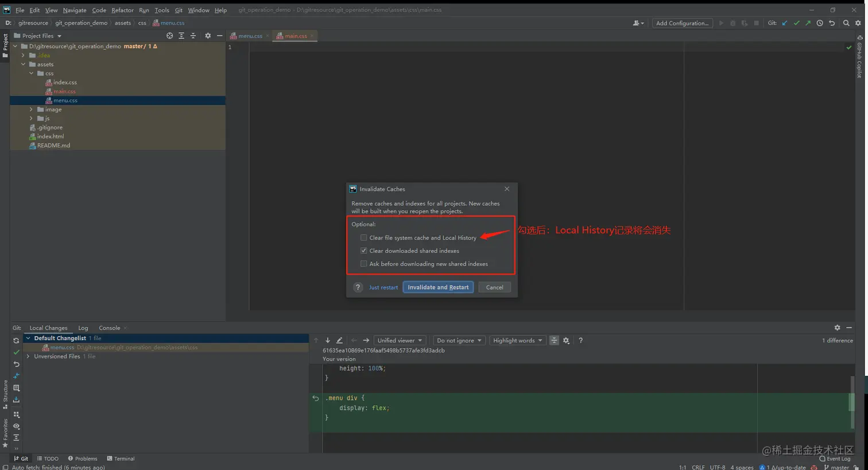Viewport: 868px width, 470px height.
Task: Open diff viewer settings gear icon
Action: (x=566, y=340)
